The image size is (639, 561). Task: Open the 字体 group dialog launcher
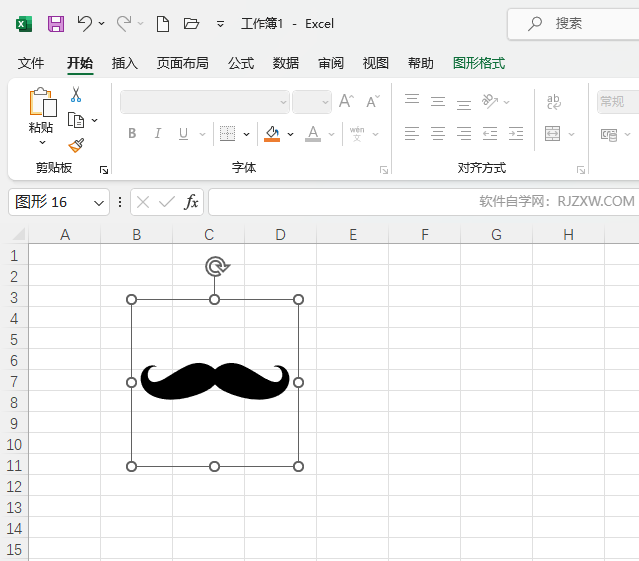[x=384, y=170]
